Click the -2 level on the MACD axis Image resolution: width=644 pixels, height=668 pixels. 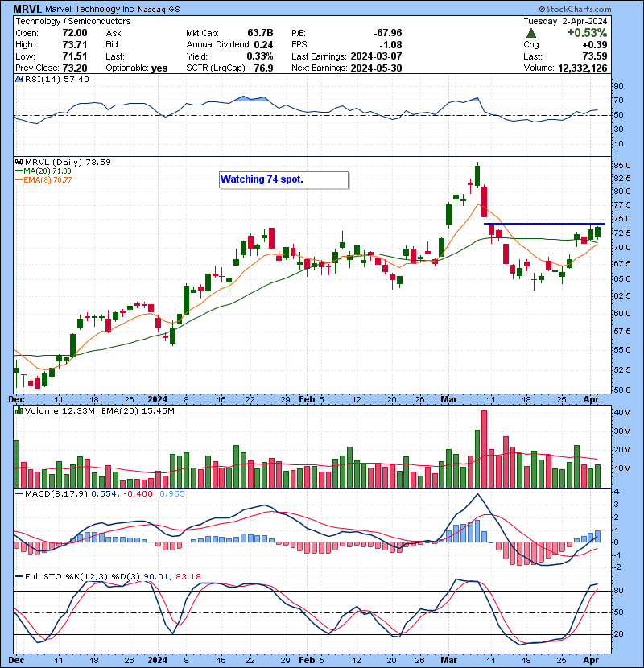click(617, 568)
